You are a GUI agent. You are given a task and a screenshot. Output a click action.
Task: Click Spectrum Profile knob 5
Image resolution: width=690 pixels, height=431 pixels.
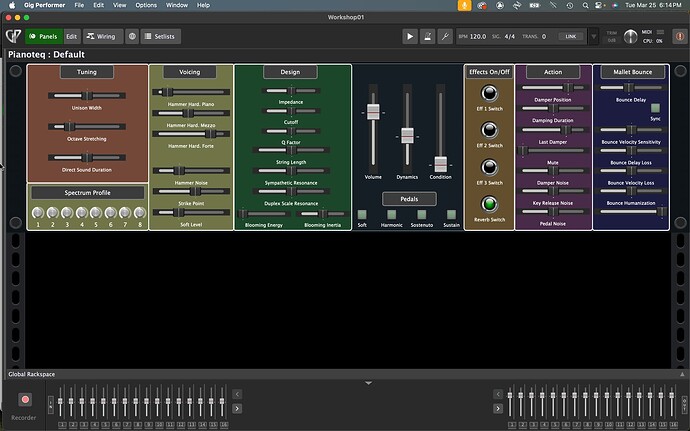(96, 213)
